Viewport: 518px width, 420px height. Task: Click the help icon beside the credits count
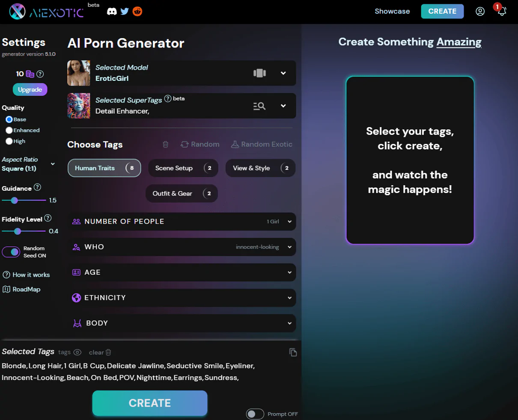pyautogui.click(x=40, y=74)
